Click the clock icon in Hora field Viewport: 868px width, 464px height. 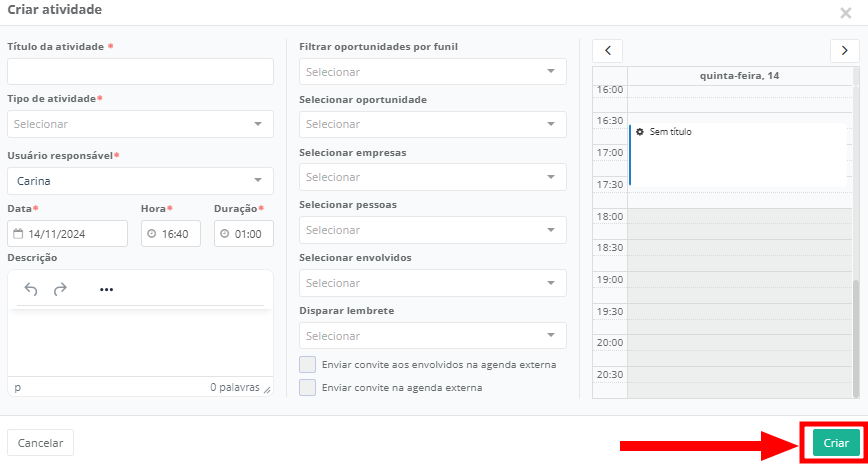(x=152, y=234)
